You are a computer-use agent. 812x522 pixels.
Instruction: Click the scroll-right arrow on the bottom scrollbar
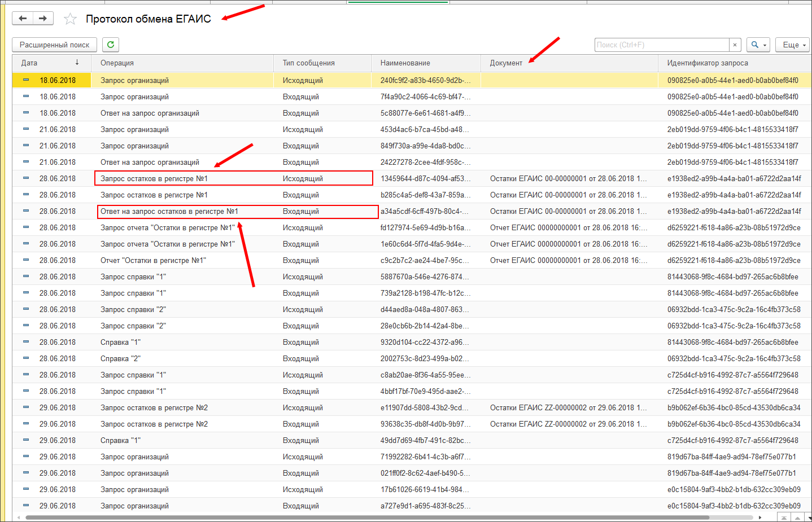pos(760,517)
